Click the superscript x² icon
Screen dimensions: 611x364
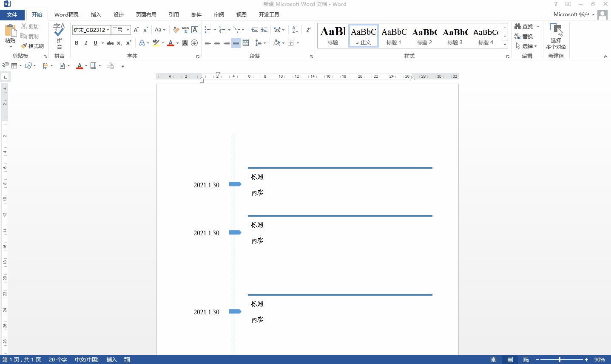pyautogui.click(x=128, y=43)
